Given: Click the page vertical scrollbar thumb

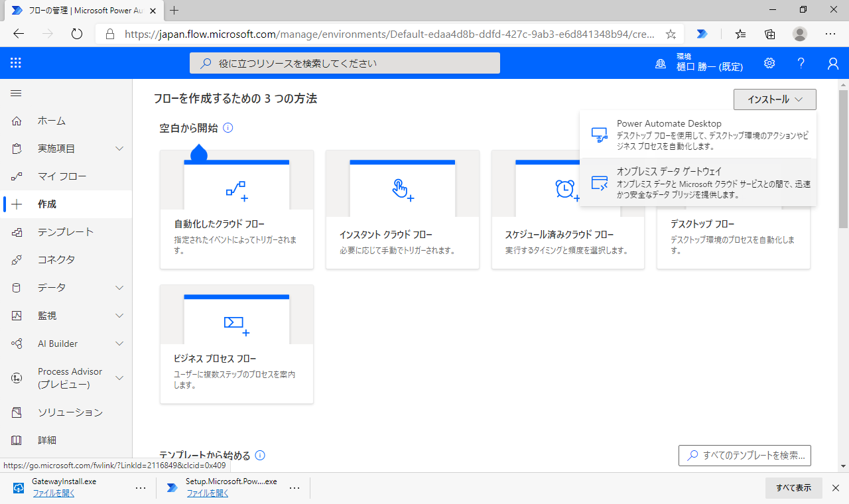Looking at the screenshot, I should click(844, 159).
